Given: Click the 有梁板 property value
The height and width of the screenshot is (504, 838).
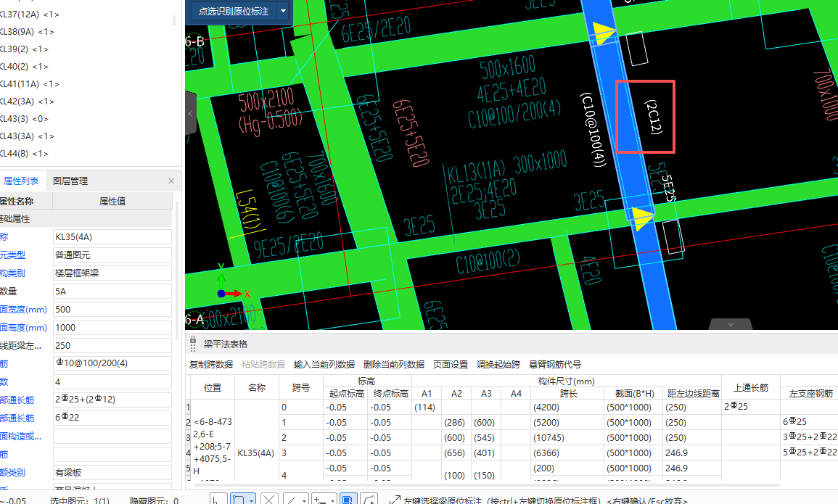Looking at the screenshot, I should pyautogui.click(x=112, y=473).
